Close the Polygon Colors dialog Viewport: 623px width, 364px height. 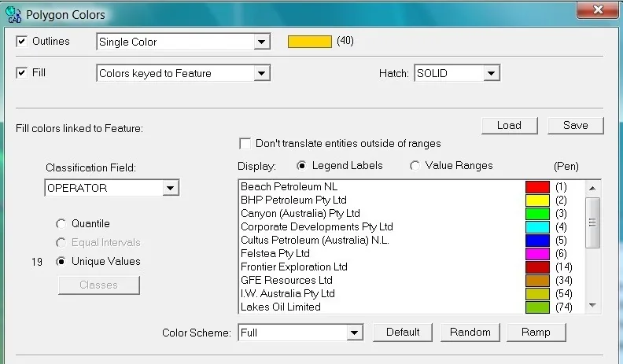[598, 9]
